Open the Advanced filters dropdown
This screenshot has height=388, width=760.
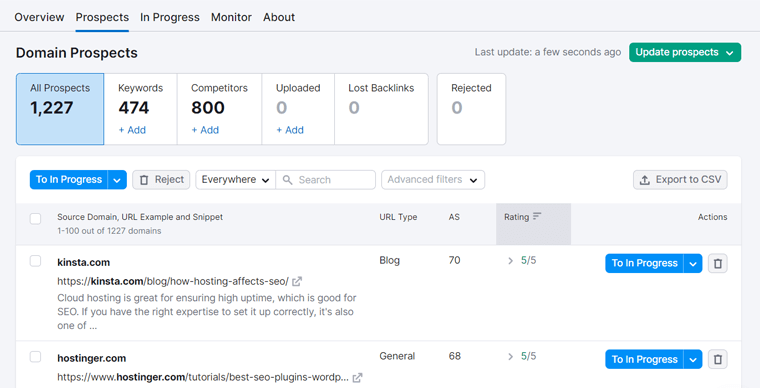click(433, 180)
